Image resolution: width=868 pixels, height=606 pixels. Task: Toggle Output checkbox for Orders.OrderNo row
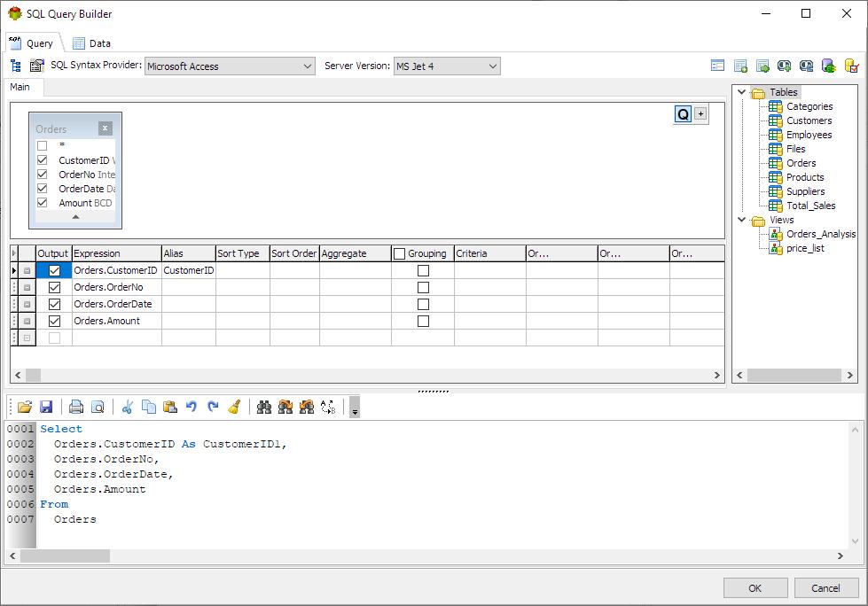click(x=54, y=288)
